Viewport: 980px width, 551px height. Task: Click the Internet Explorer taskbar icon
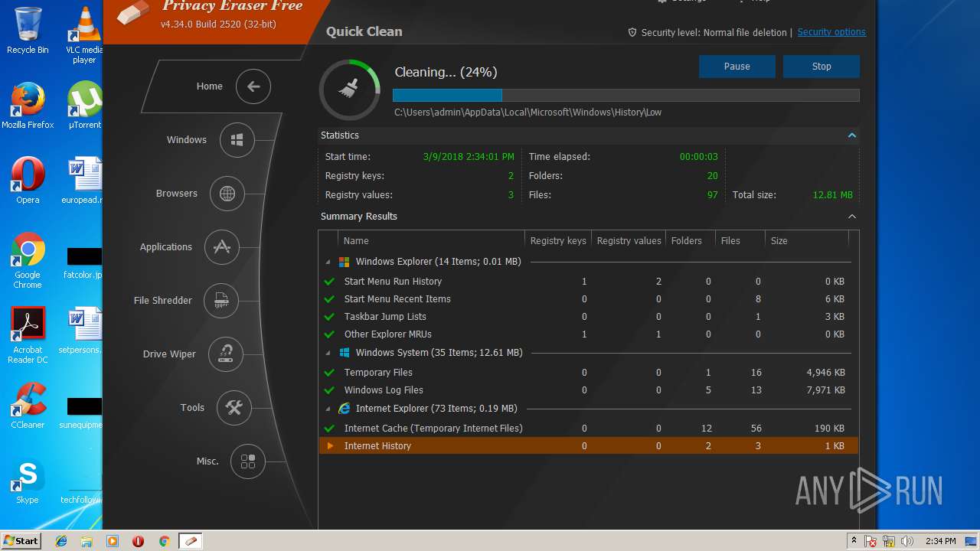click(61, 541)
